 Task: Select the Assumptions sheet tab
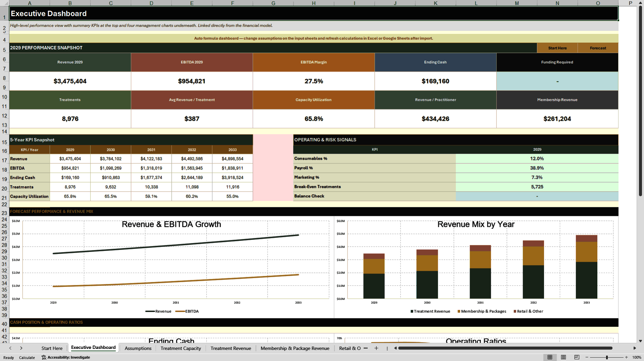tap(138, 348)
